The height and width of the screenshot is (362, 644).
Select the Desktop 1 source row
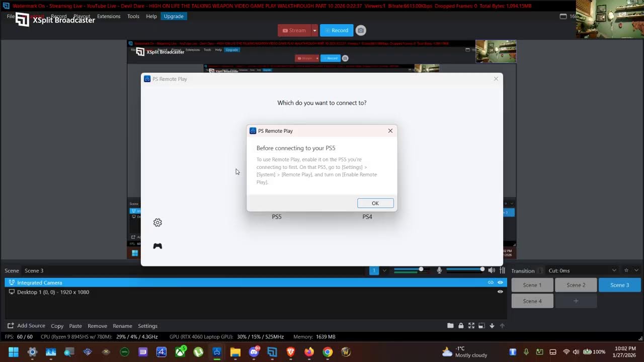tap(255, 292)
